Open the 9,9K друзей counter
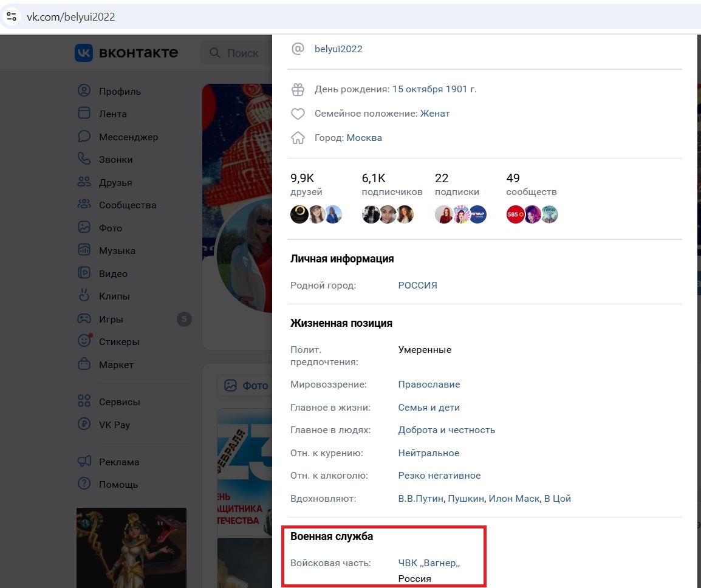Viewport: 701px width, 588px height. (306, 185)
